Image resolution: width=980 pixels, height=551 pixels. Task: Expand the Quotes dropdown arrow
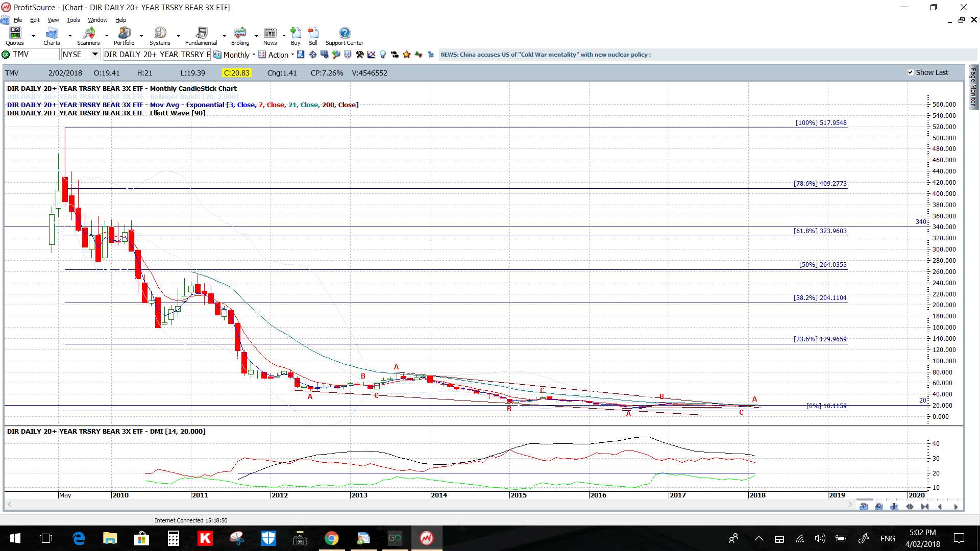click(x=33, y=36)
